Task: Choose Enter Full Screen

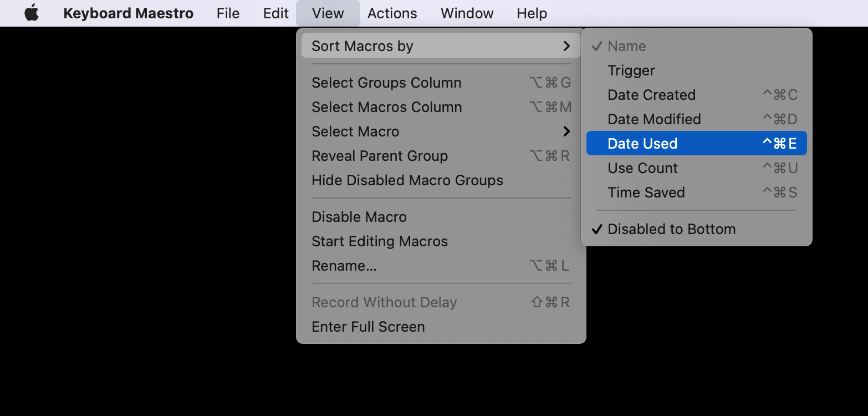Action: pos(441,327)
